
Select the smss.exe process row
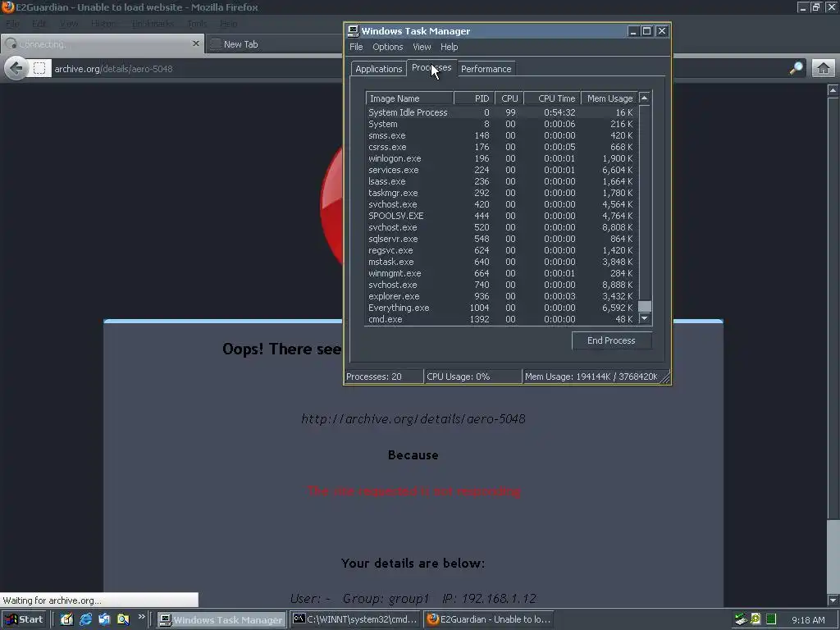[x=501, y=135]
